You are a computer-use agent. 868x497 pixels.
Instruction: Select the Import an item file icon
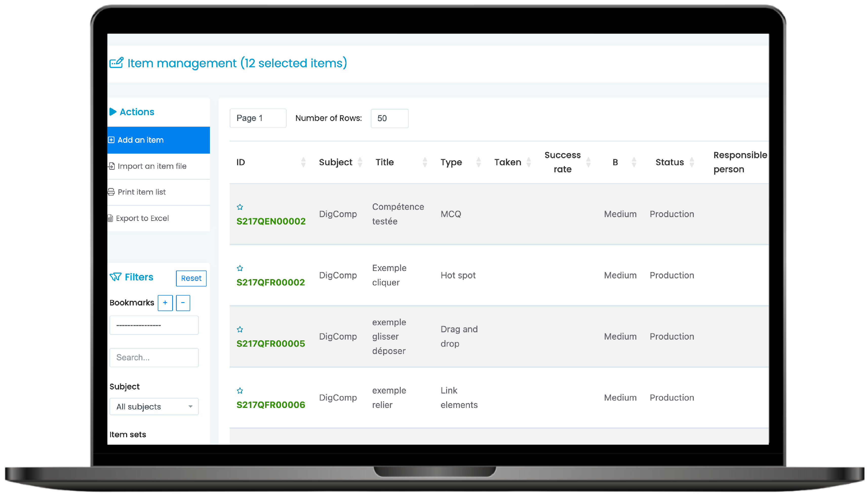point(111,166)
